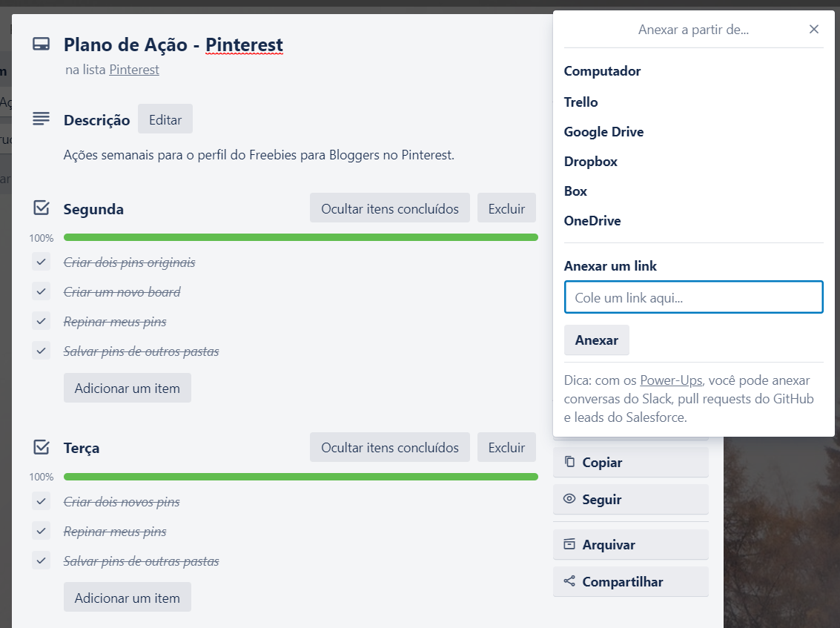
Task: Click the Compartilhar share button
Action: pos(630,581)
